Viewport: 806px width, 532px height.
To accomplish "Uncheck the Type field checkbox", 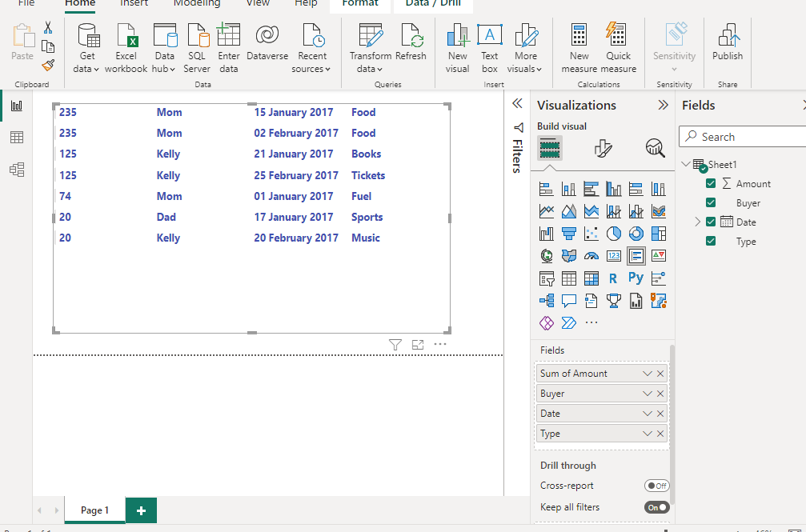I will point(711,241).
